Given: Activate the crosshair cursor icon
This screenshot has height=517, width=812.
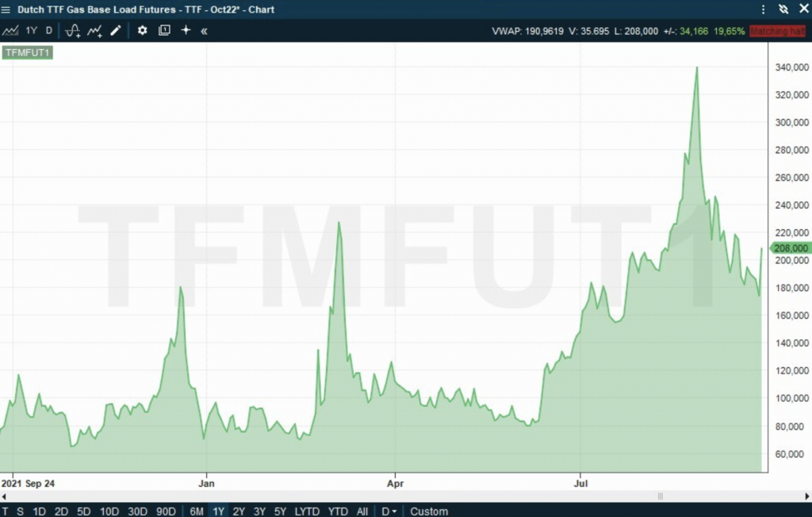Looking at the screenshot, I should (186, 30).
